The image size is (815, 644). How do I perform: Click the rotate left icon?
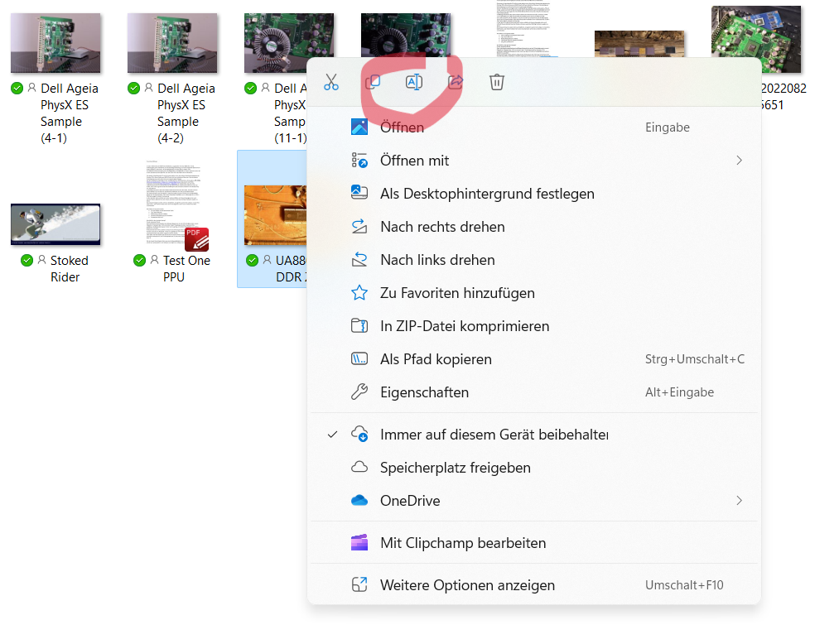[x=359, y=259]
